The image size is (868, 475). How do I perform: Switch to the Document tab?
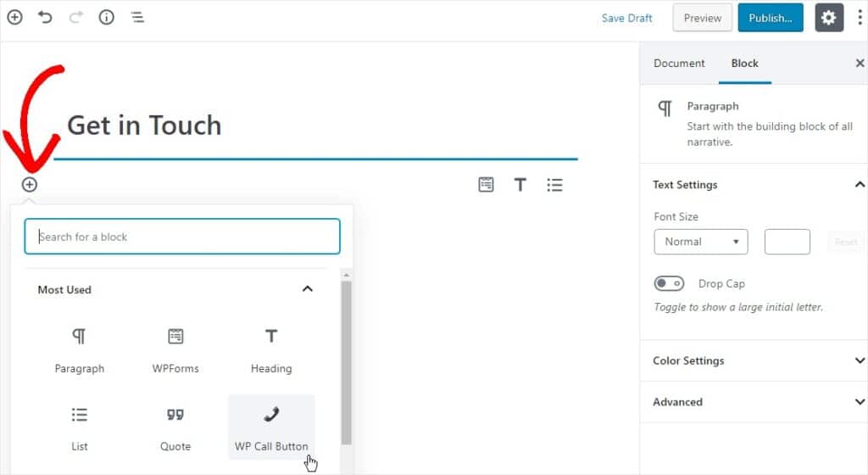[x=679, y=64]
